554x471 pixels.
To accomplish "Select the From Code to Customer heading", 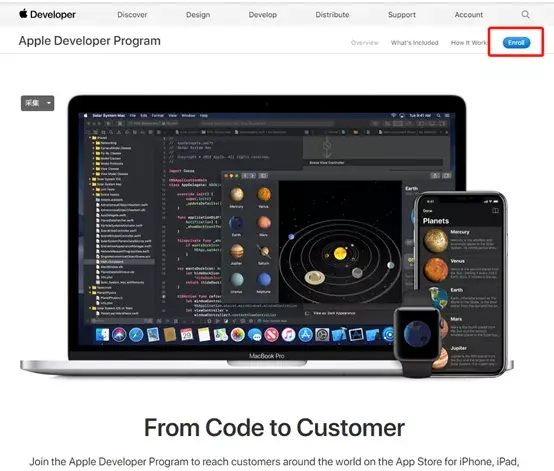I will coord(274,428).
